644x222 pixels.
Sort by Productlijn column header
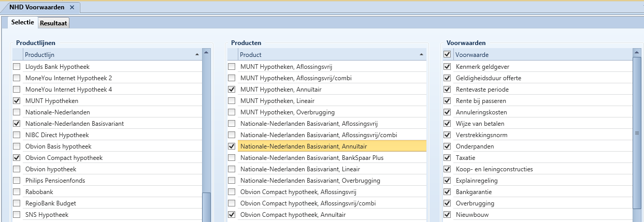[112, 54]
